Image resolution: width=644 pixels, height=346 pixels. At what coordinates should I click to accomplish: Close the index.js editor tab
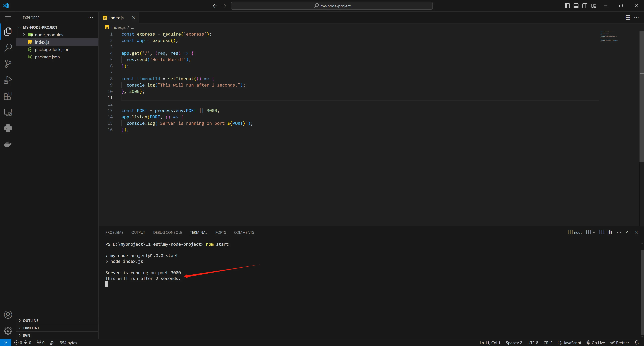134,18
